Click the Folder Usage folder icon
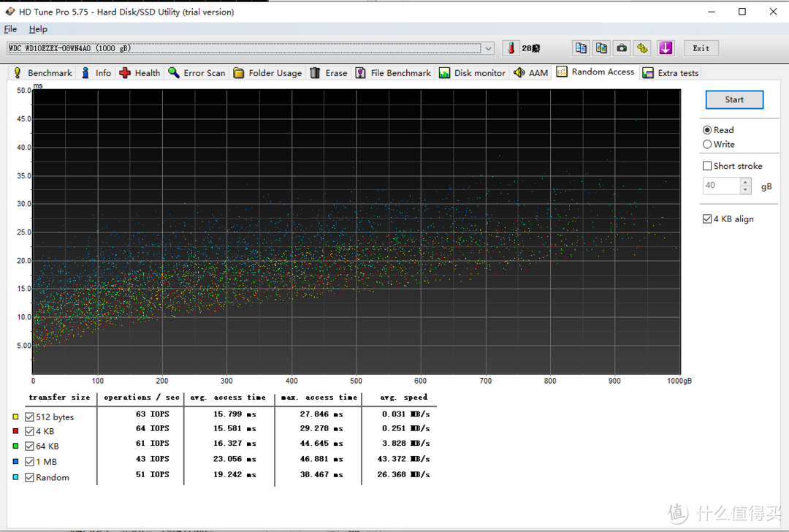 [239, 73]
